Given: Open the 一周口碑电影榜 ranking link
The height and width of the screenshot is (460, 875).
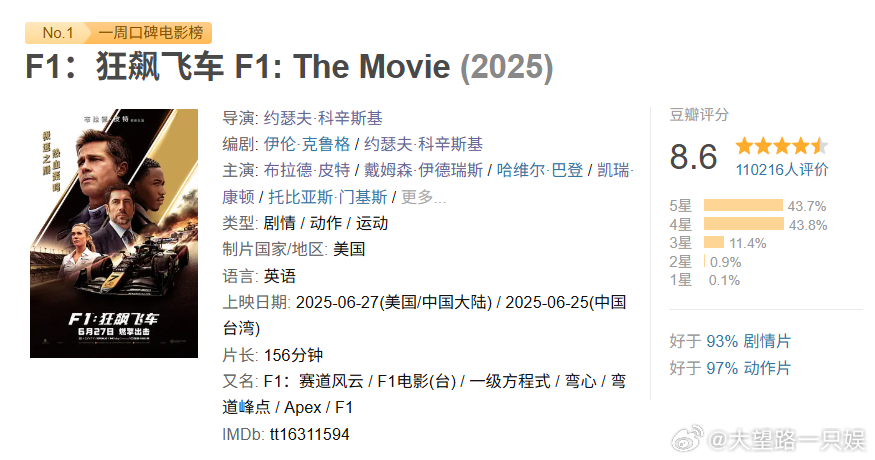Looking at the screenshot, I should click(x=151, y=33).
